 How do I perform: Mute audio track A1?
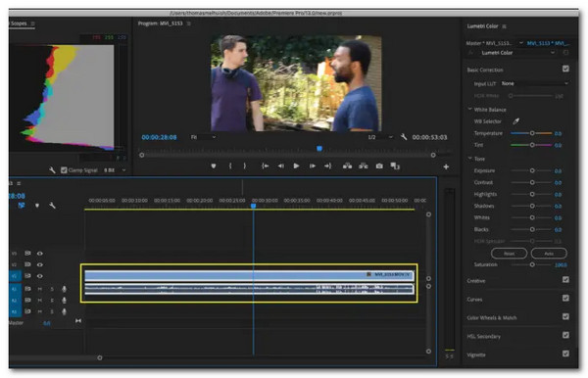[x=40, y=289]
